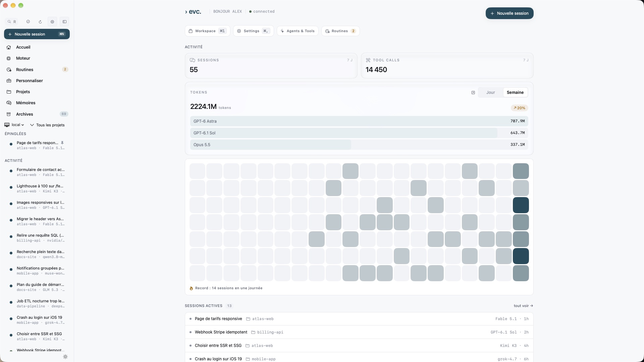
Task: Expand the Tous les projets filter
Action: 47,125
